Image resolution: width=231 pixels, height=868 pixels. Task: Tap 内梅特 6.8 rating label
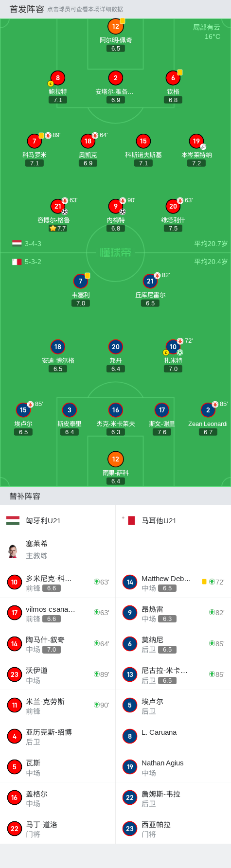click(116, 228)
